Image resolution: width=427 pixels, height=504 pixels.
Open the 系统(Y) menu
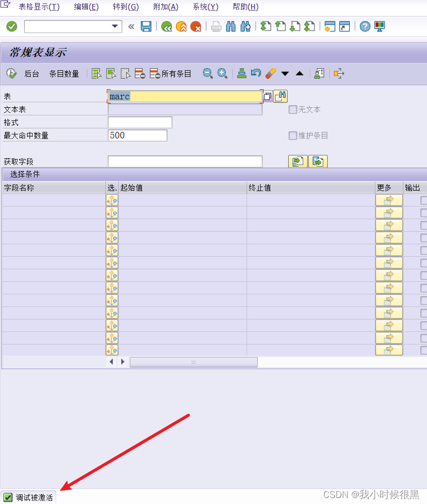click(205, 7)
